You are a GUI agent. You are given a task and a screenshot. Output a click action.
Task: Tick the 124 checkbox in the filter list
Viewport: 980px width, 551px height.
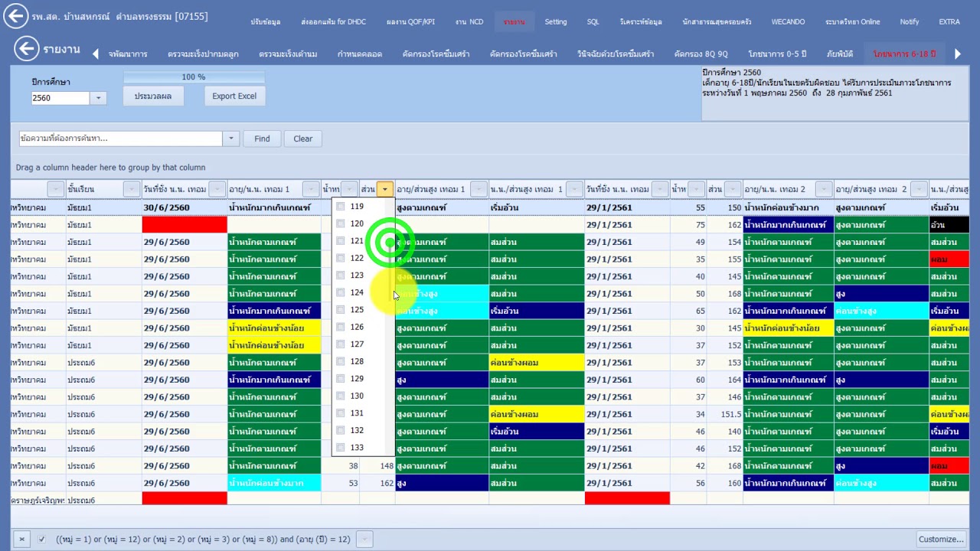pos(340,292)
